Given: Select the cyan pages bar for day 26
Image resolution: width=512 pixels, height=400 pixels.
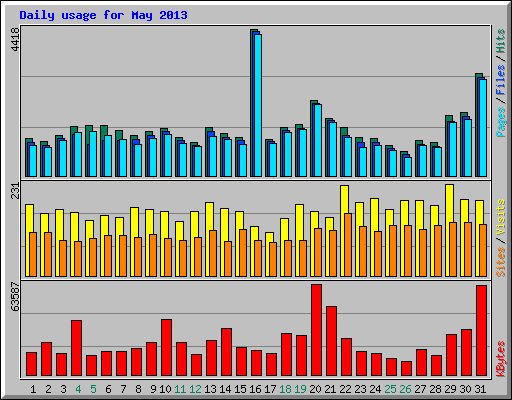Looking at the screenshot, I should point(408,167).
